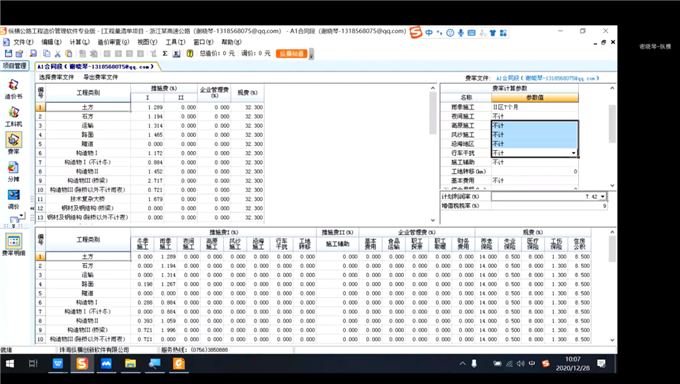Open 行车干扰 value dropdown arrow
Screen dimensions: 680x384
click(573, 153)
